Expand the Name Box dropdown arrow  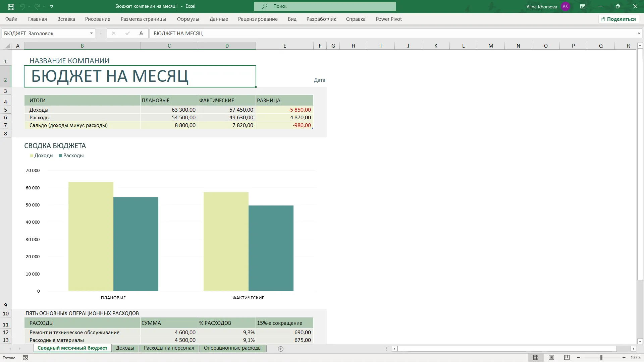91,34
